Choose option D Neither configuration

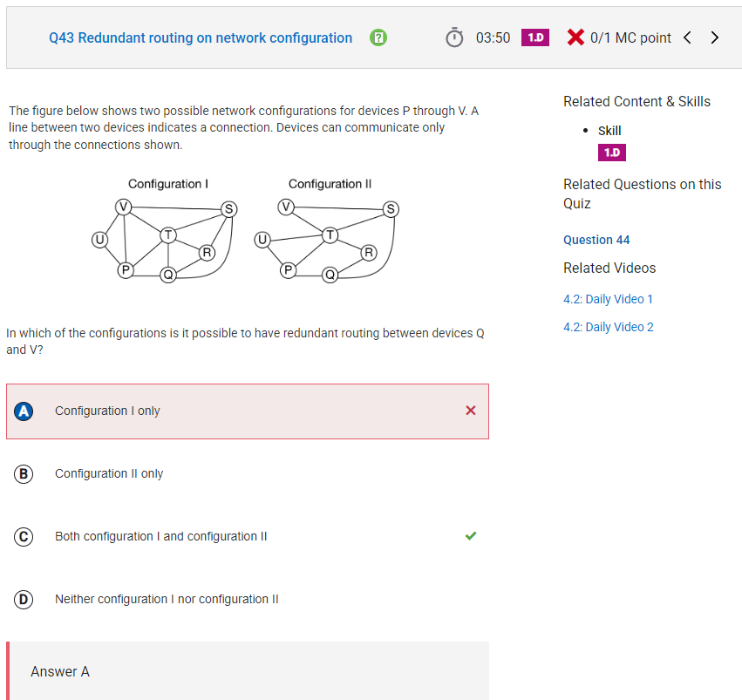pyautogui.click(x=167, y=599)
